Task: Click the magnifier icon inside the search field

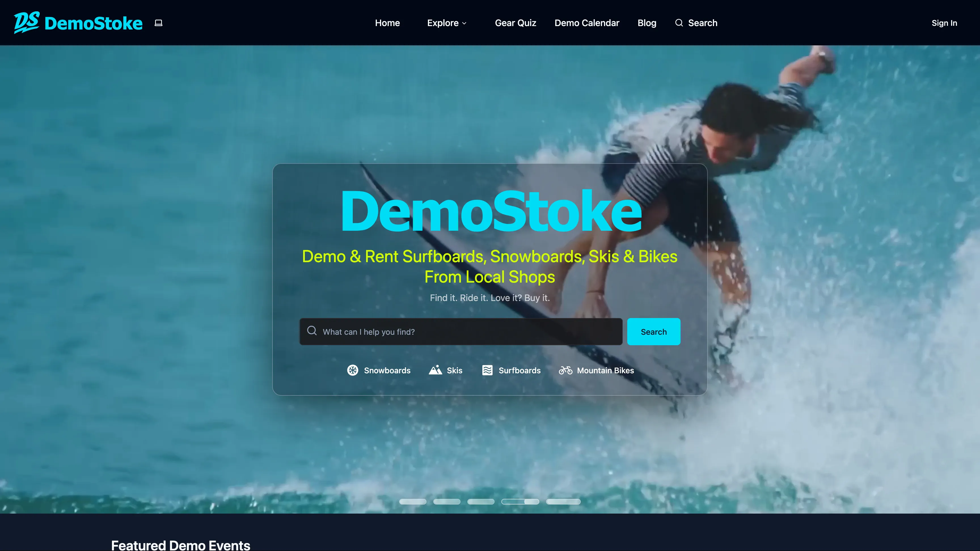Action: tap(312, 330)
